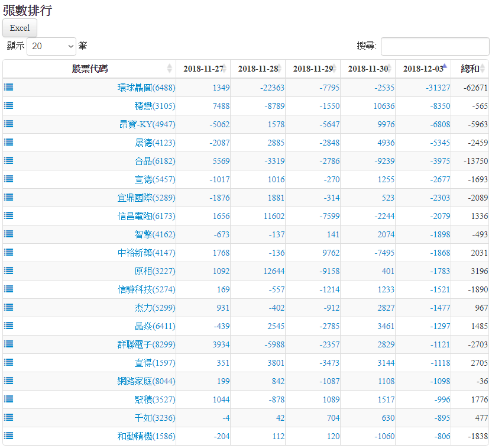Click the list icon beside 和勤精機(1586)
Screen dimensions: 492x448
coord(9,436)
